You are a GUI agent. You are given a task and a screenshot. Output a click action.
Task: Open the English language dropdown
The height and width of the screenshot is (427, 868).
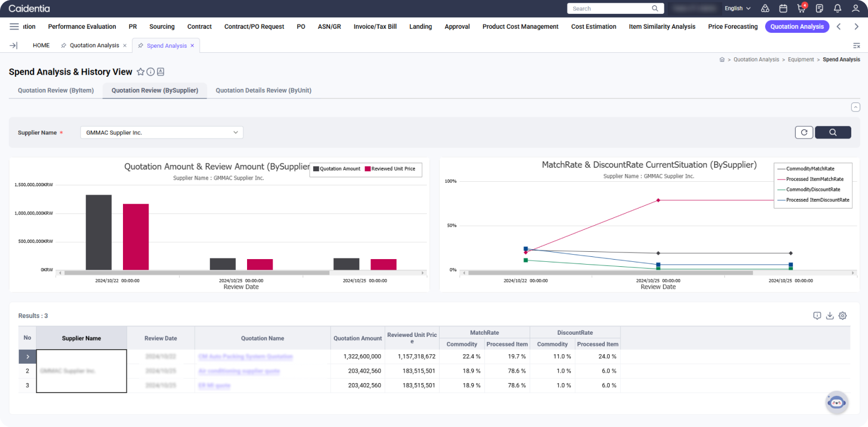pyautogui.click(x=737, y=8)
